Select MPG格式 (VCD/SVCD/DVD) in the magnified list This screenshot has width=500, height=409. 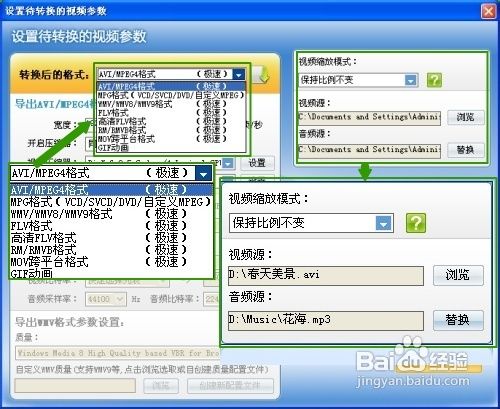111,202
